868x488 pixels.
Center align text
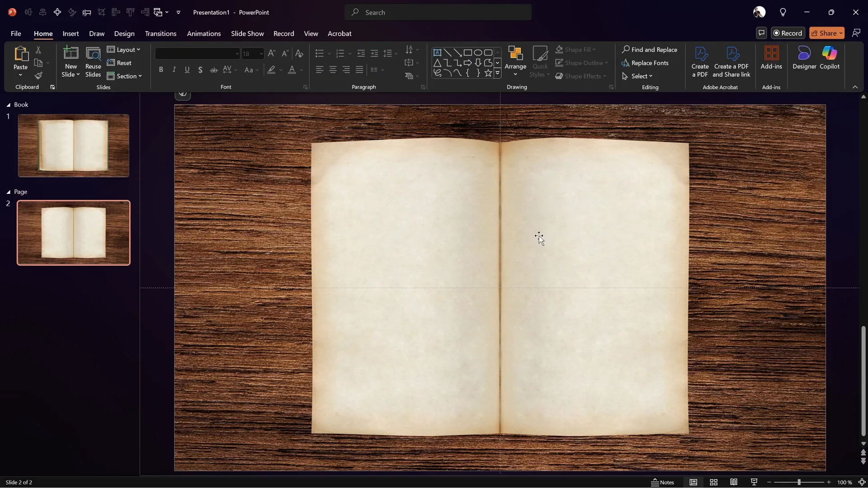tap(333, 70)
